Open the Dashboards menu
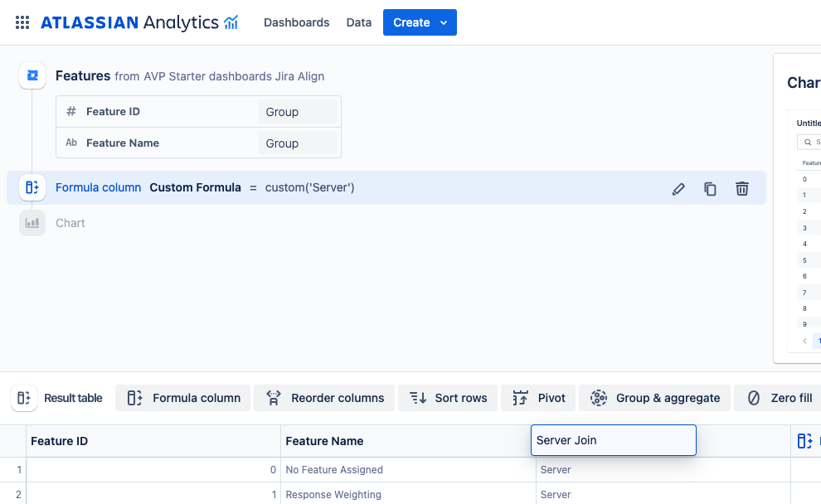 pyautogui.click(x=296, y=22)
